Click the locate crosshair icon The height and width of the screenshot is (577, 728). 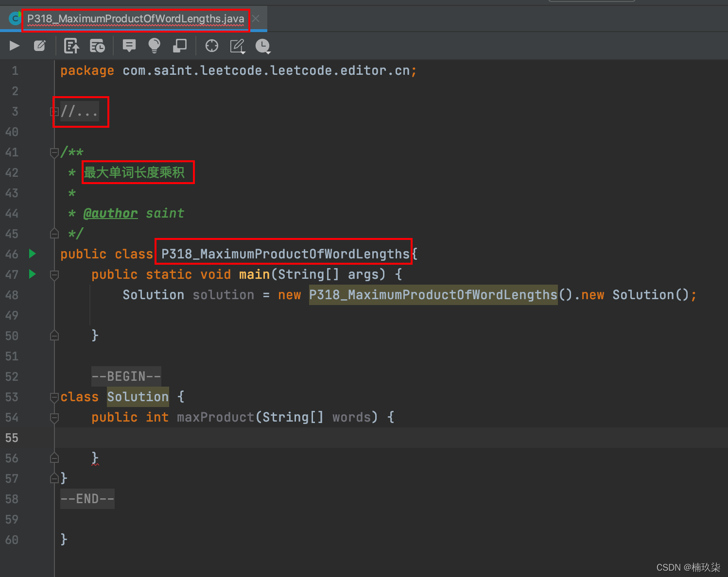point(211,46)
